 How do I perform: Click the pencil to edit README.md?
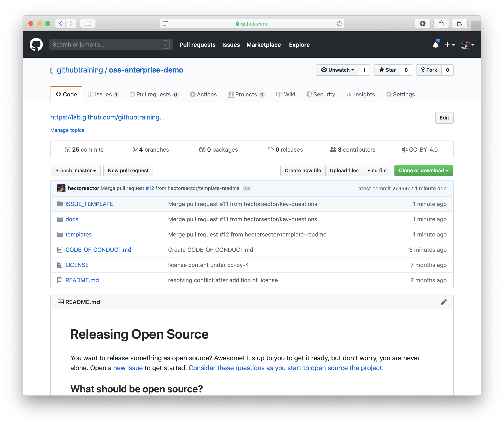coord(444,302)
